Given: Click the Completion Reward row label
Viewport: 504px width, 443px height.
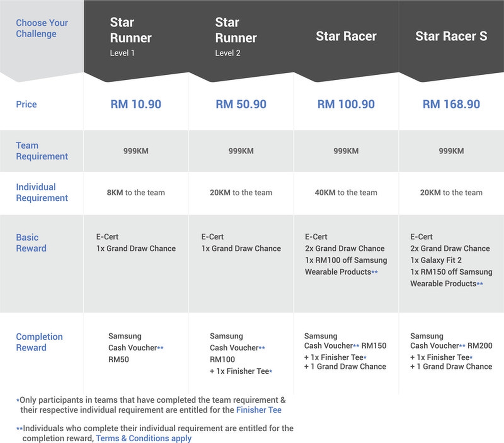Looking at the screenshot, I should 39,342.
